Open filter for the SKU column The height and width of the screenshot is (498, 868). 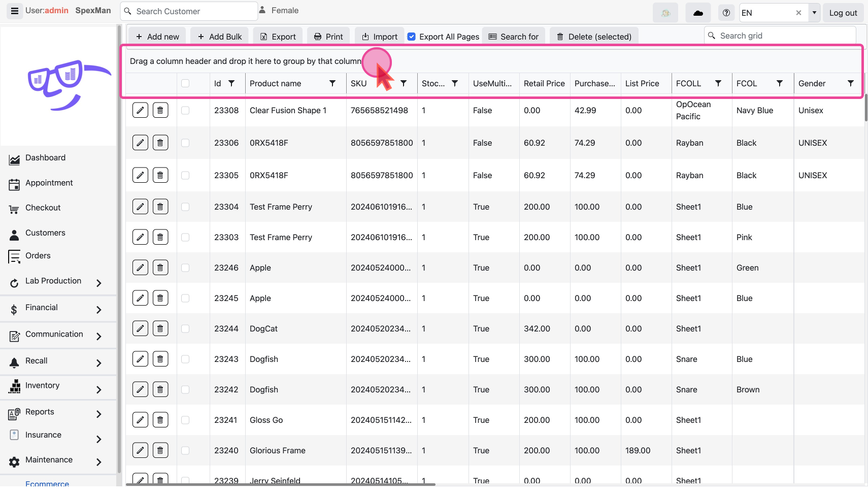point(404,83)
